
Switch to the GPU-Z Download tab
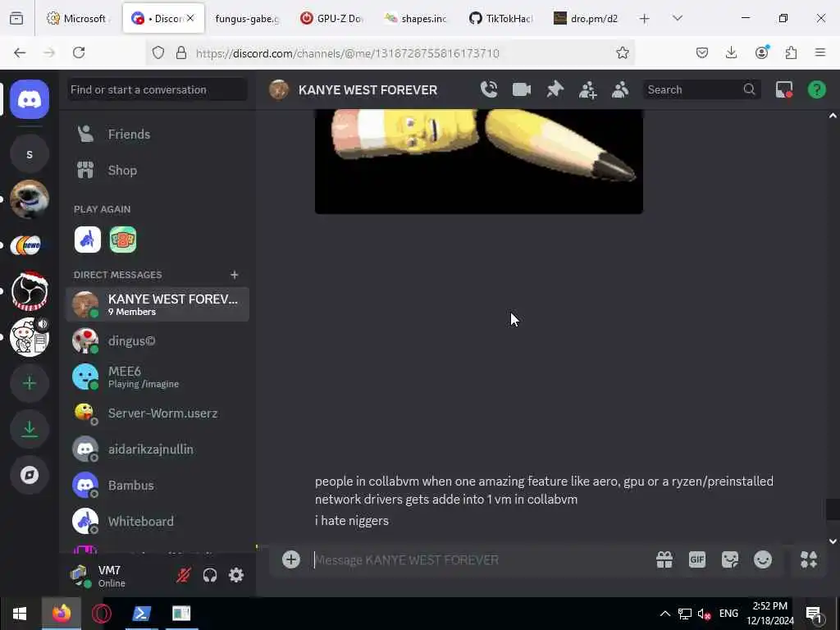[331, 19]
